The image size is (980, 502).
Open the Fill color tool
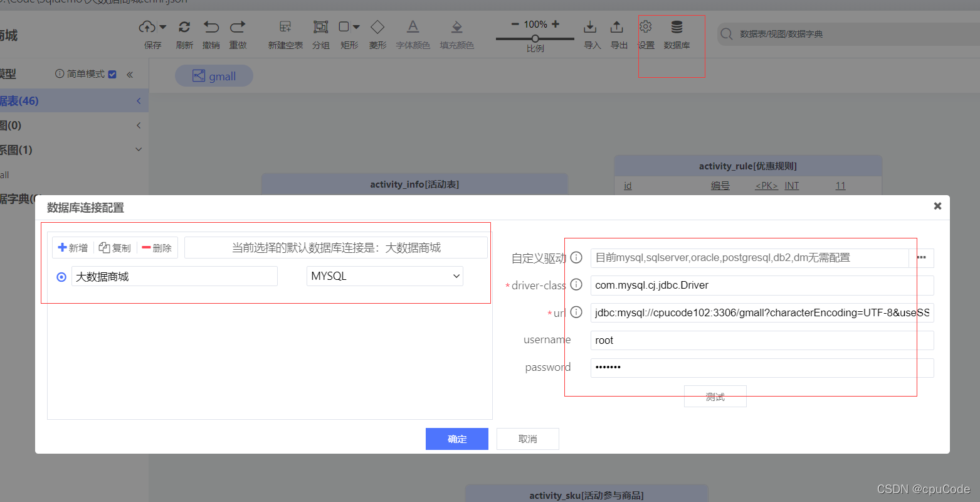pyautogui.click(x=457, y=27)
